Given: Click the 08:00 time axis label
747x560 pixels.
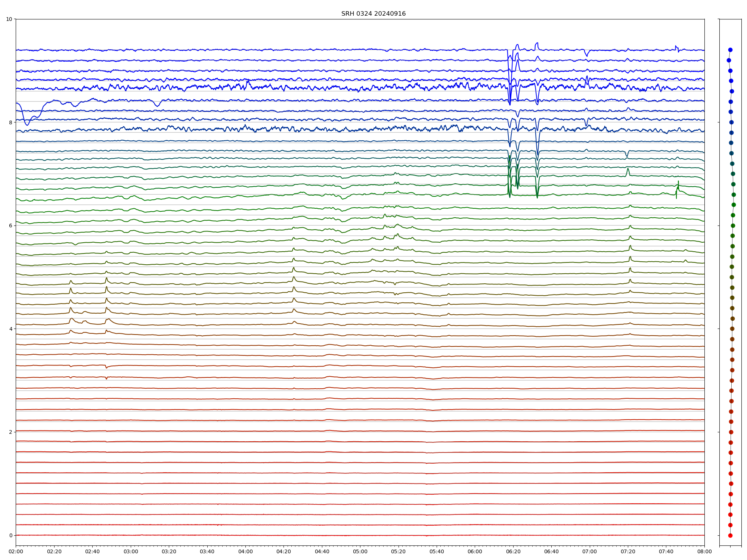Looking at the screenshot, I should coord(704,551).
